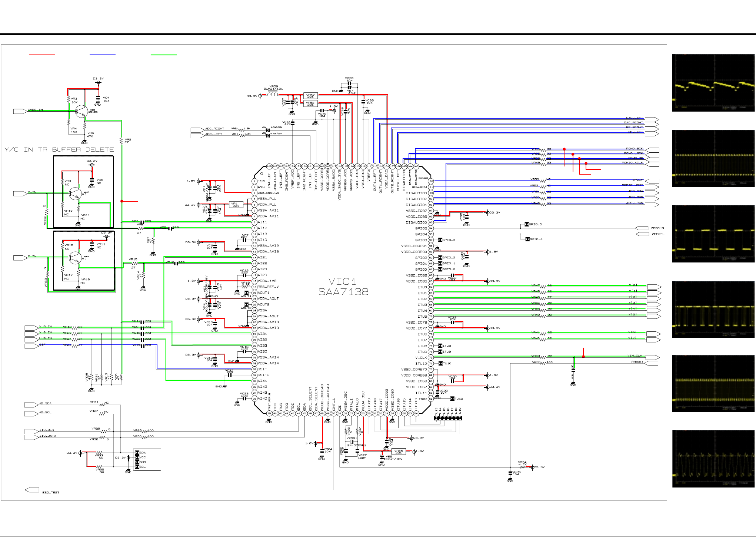Select the ADC_RIGHT input connector
Screen dimensions: 756x552
point(197,130)
